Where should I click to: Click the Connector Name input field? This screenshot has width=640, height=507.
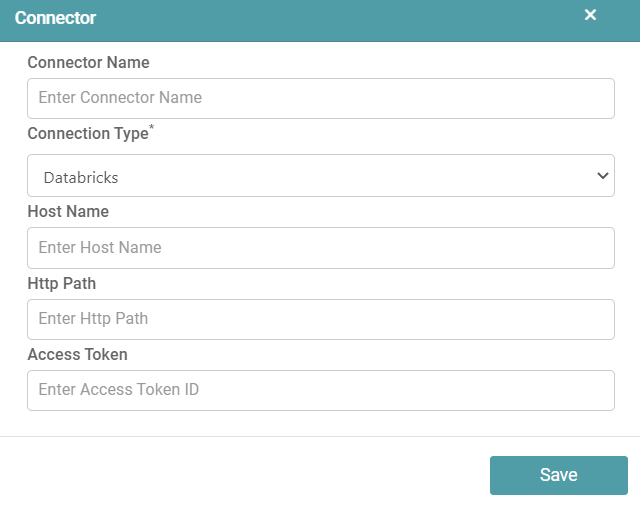coord(320,98)
